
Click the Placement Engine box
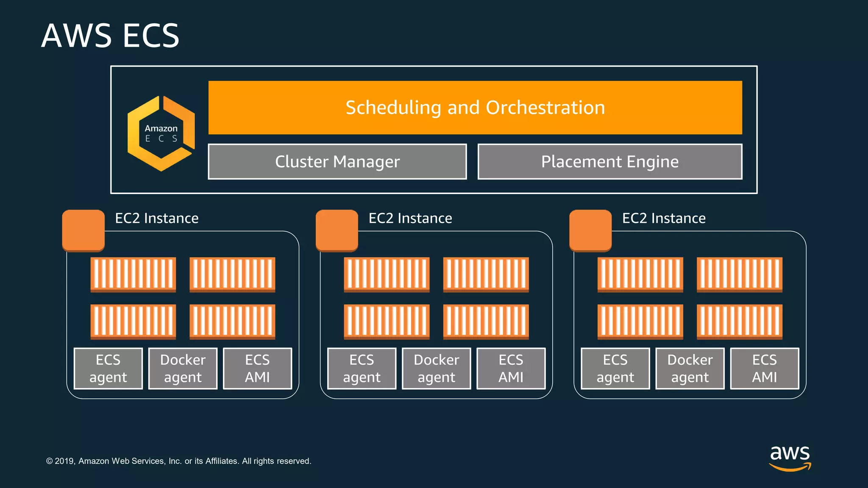(x=610, y=161)
